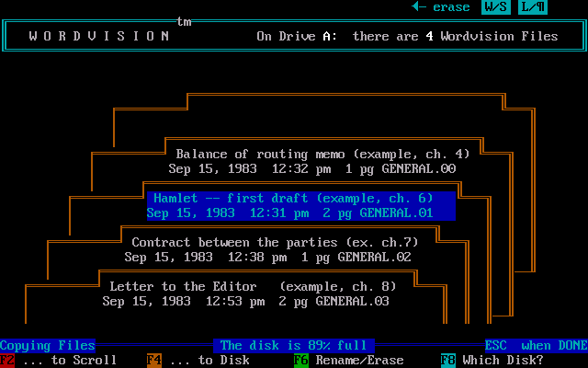Viewport: 588px width, 368px height.
Task: Click the erase backspace arrow label
Action: [x=441, y=7]
